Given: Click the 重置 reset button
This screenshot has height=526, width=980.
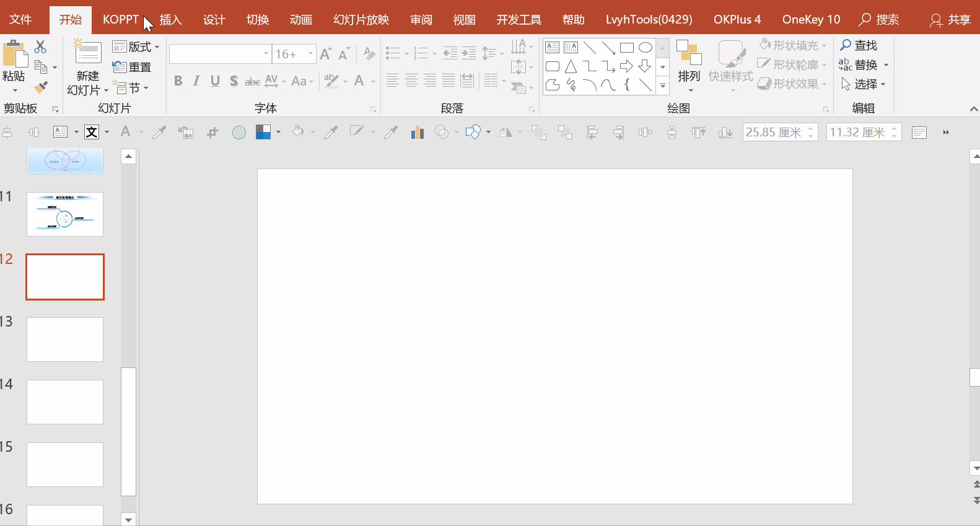Looking at the screenshot, I should coord(133,67).
